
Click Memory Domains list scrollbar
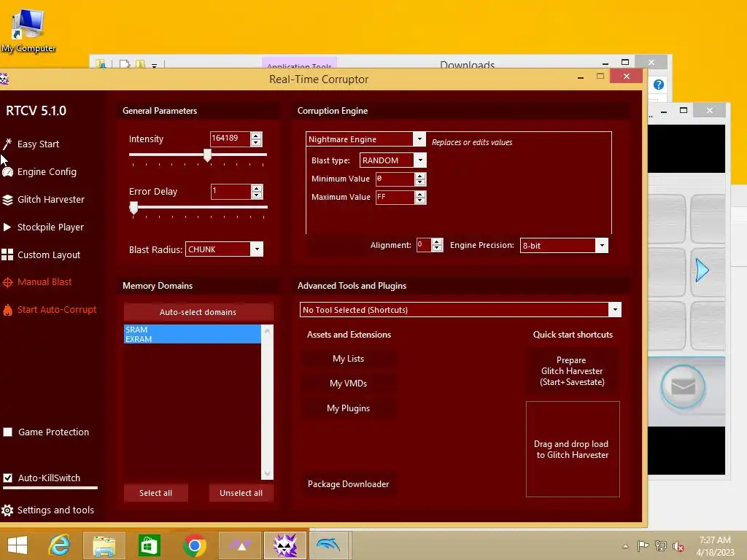[x=267, y=402]
